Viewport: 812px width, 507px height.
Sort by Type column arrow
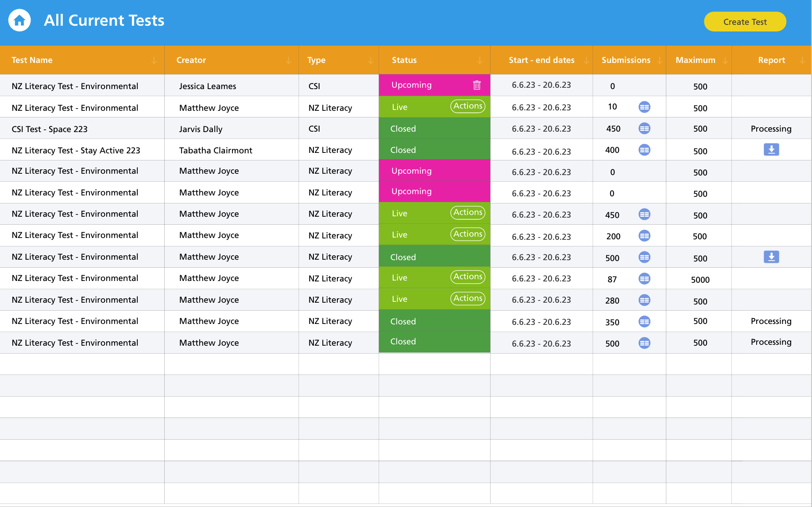point(371,60)
